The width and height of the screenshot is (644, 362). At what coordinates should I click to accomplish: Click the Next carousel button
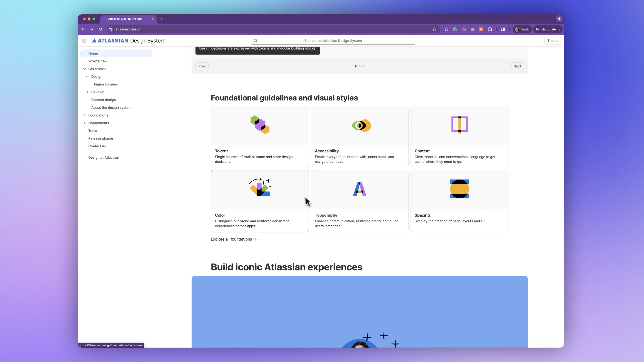(x=517, y=66)
